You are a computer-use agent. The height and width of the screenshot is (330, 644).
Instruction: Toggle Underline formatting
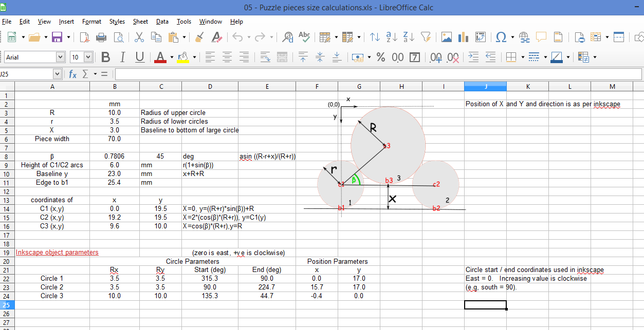(x=139, y=57)
